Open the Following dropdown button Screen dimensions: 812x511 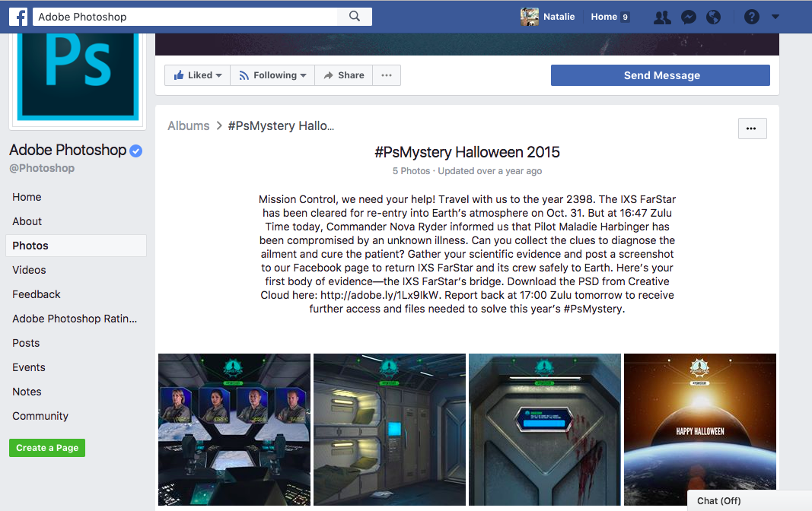[272, 75]
